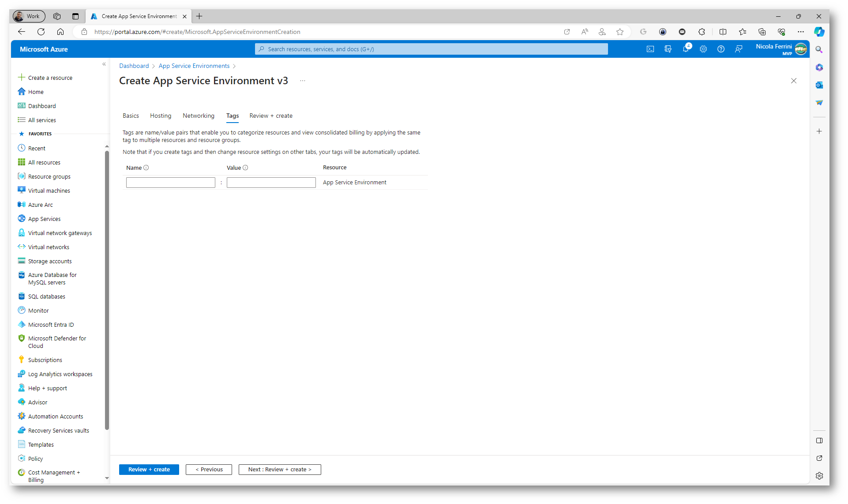
Task: Switch to the Basics tab
Action: tap(131, 116)
